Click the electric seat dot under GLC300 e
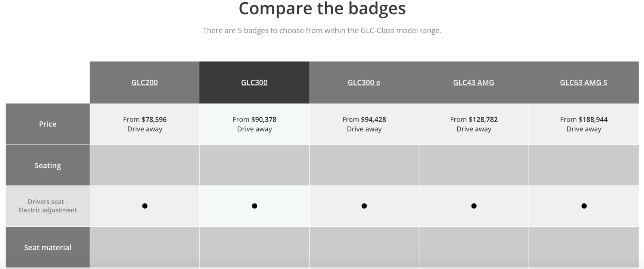 tap(364, 206)
